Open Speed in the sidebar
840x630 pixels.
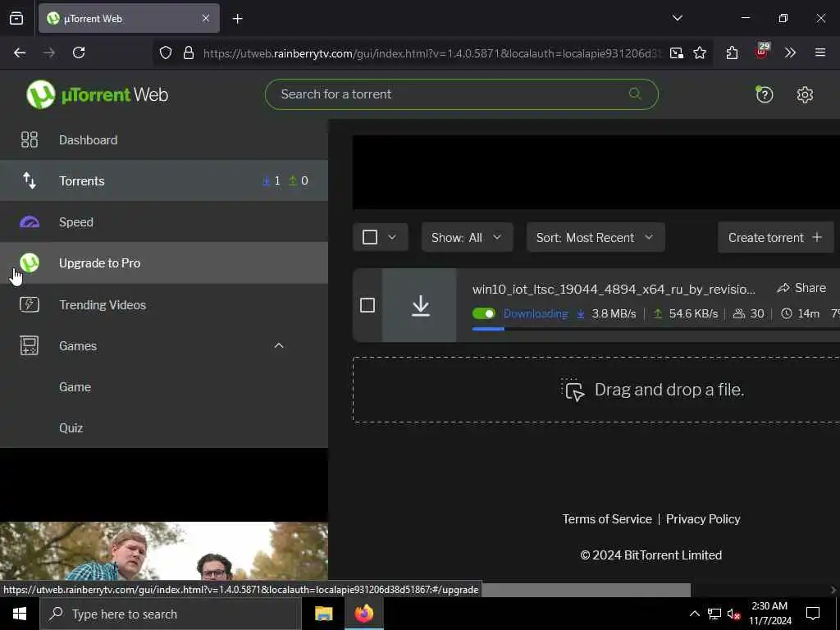click(x=164, y=221)
